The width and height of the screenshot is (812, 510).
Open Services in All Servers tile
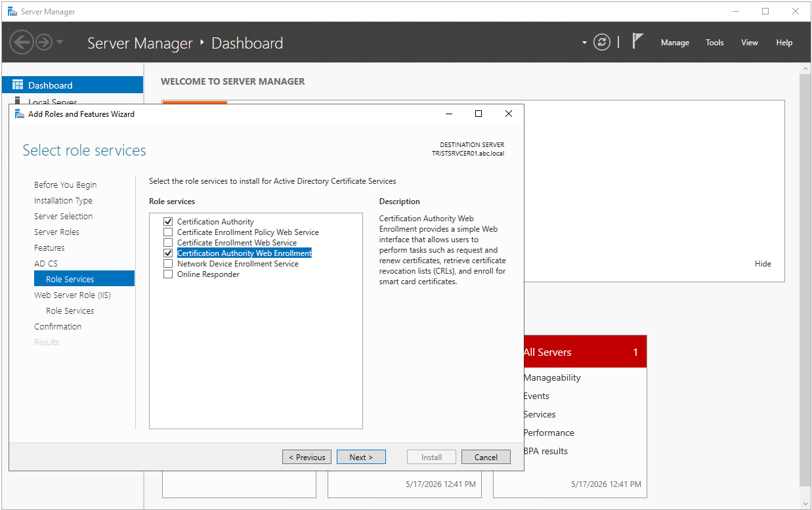pyautogui.click(x=540, y=414)
